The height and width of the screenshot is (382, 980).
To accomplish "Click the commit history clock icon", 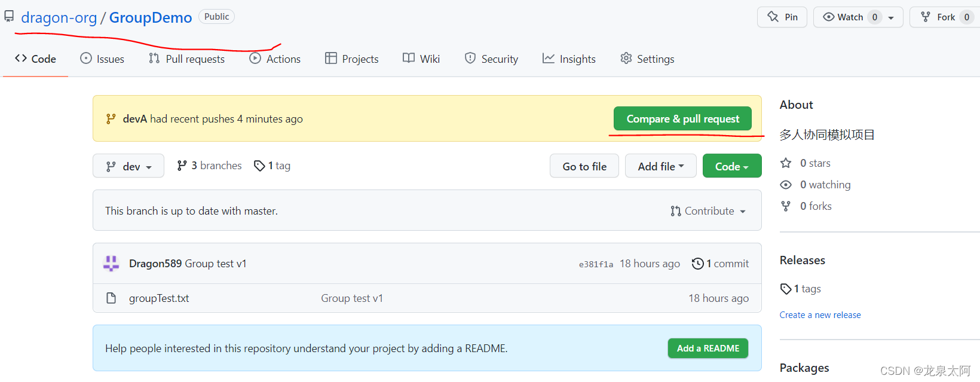I will point(697,264).
